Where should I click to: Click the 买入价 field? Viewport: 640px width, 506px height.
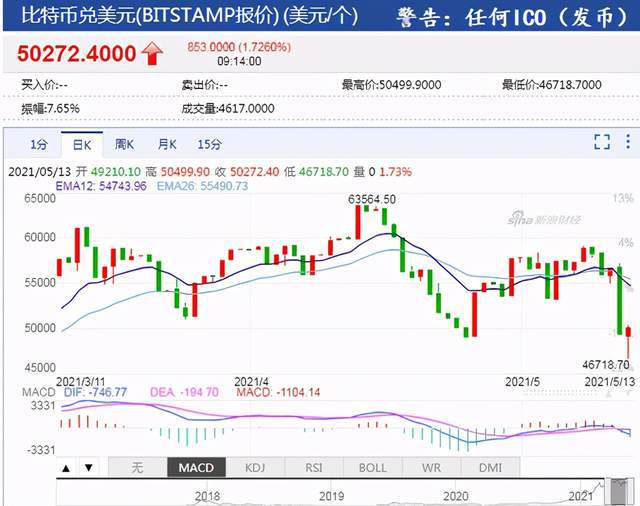44,85
